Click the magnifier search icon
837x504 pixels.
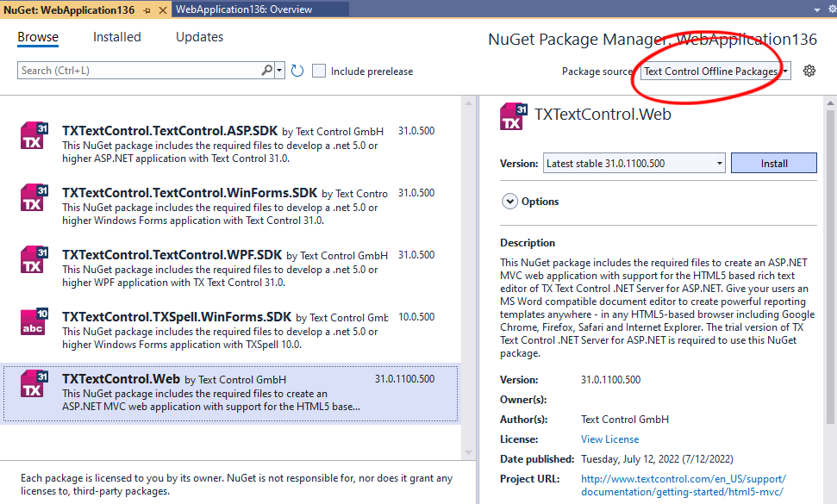[267, 71]
